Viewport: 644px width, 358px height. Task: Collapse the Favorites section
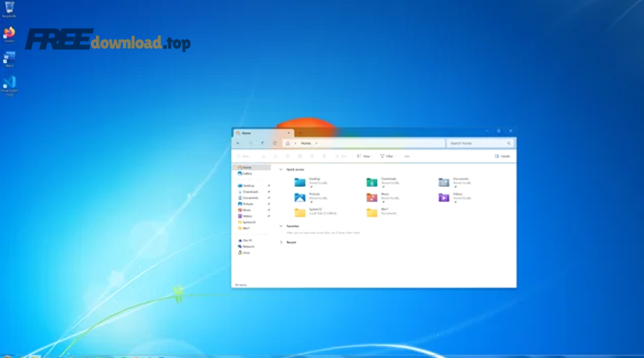coord(281,226)
